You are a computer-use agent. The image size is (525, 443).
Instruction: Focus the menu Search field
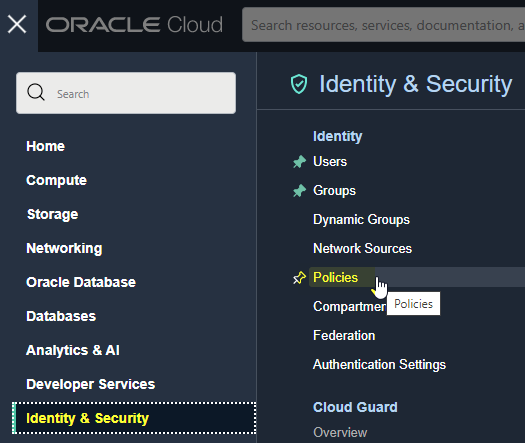coord(126,93)
